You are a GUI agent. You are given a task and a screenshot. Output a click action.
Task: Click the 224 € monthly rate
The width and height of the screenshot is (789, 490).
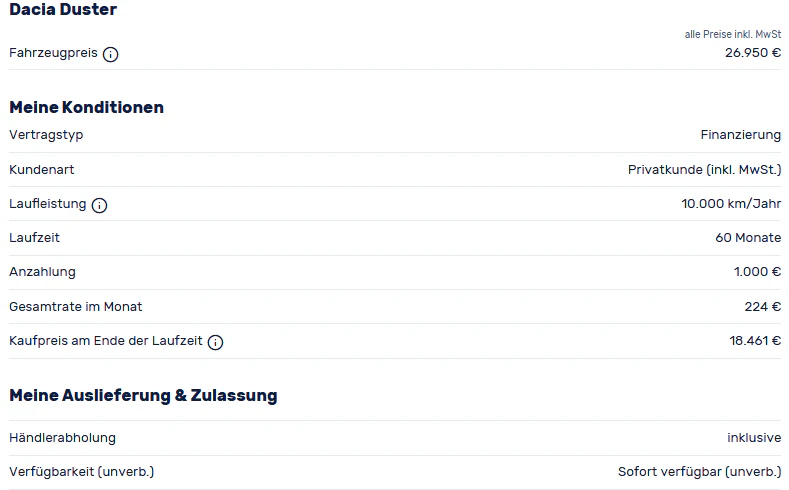click(x=763, y=306)
